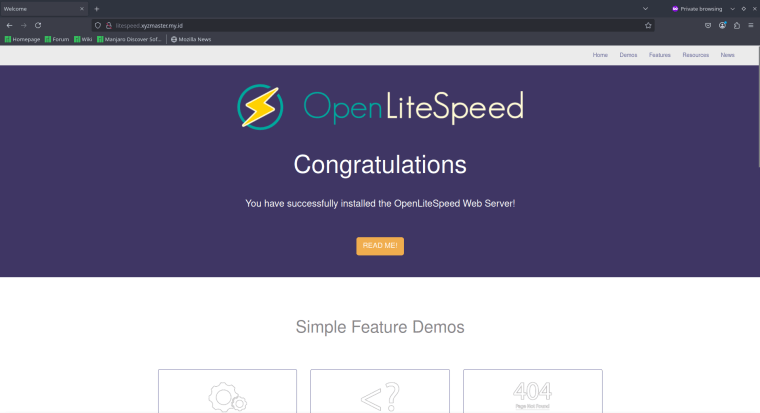760x413 pixels.
Task: Open the Pocket save icon
Action: [708, 26]
